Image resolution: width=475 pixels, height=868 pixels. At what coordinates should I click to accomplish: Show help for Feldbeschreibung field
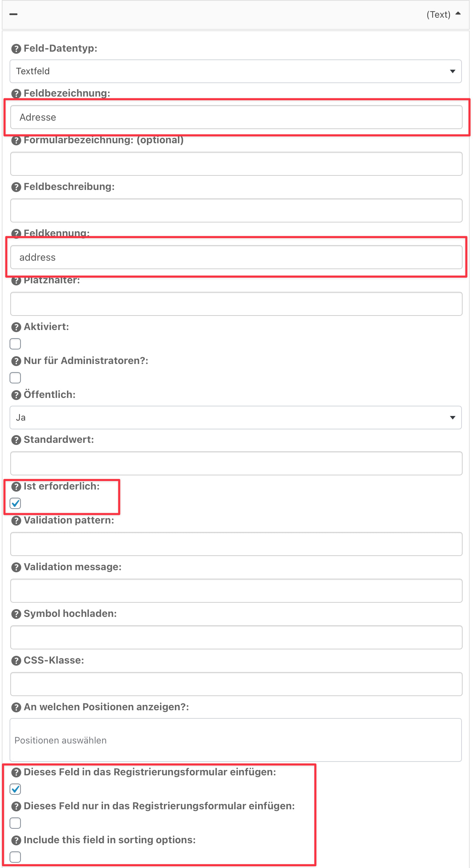click(16, 187)
